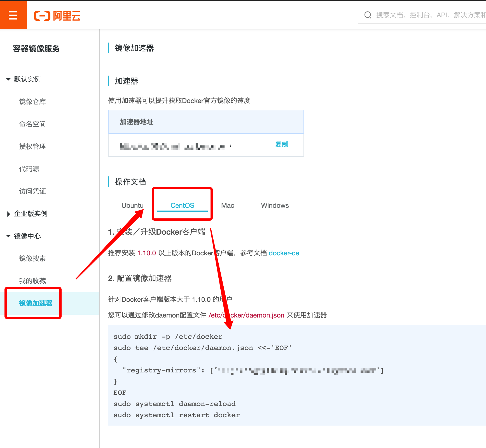Viewport: 486px width, 448px height.
Task: Click the 镜像加速器 page title
Action: click(x=134, y=48)
